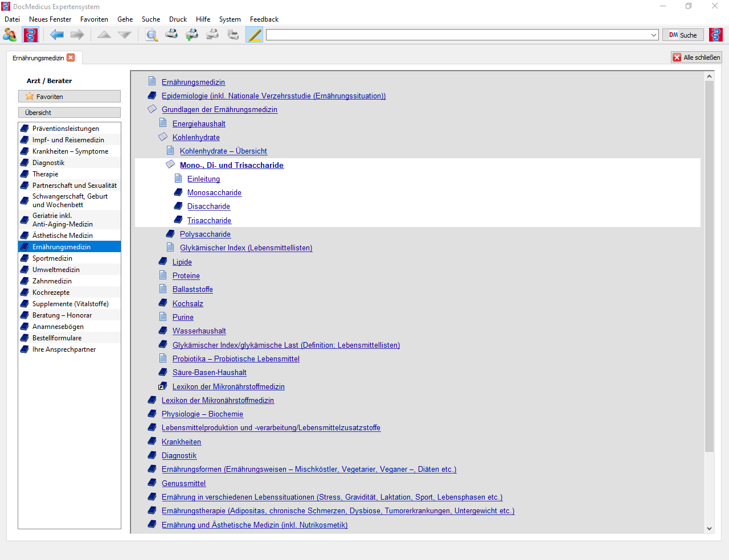Select Supplemente (Vitalstoffe) in sidebar
The image size is (729, 560).
(69, 303)
